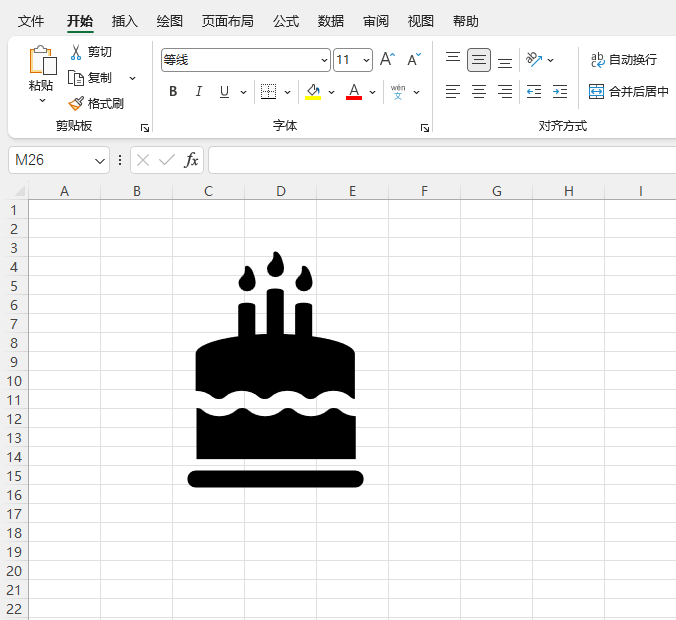Image resolution: width=676 pixels, height=620 pixels.
Task: Click the formula bar input field
Action: pyautogui.click(x=442, y=160)
